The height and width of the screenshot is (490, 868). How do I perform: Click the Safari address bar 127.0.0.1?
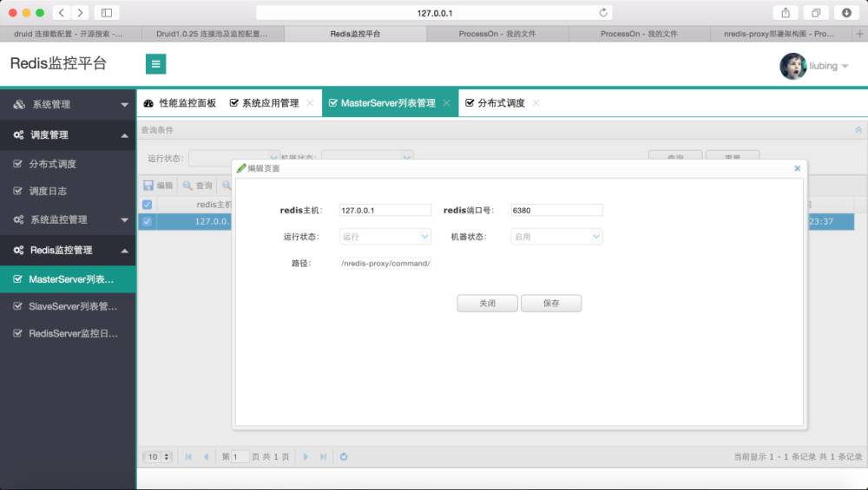click(435, 13)
